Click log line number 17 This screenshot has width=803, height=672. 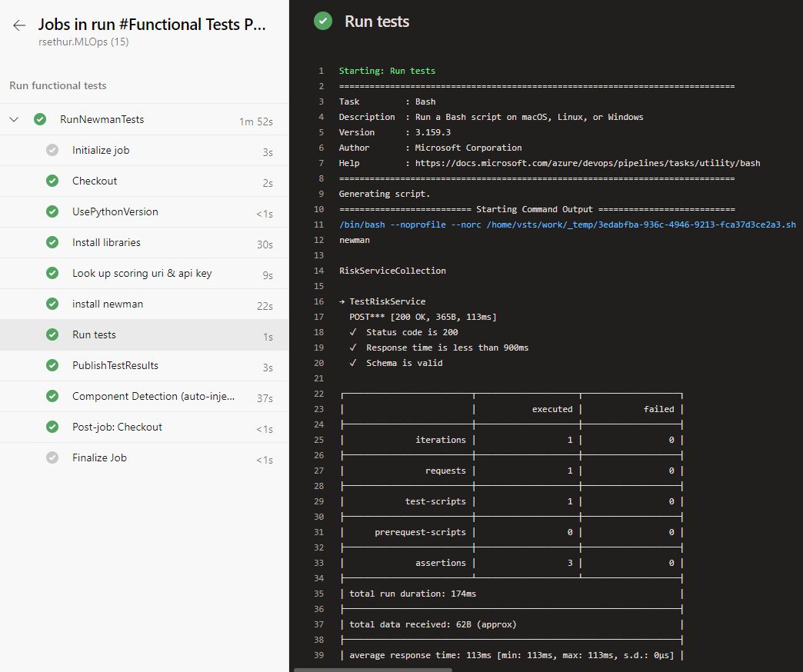[x=319, y=317]
